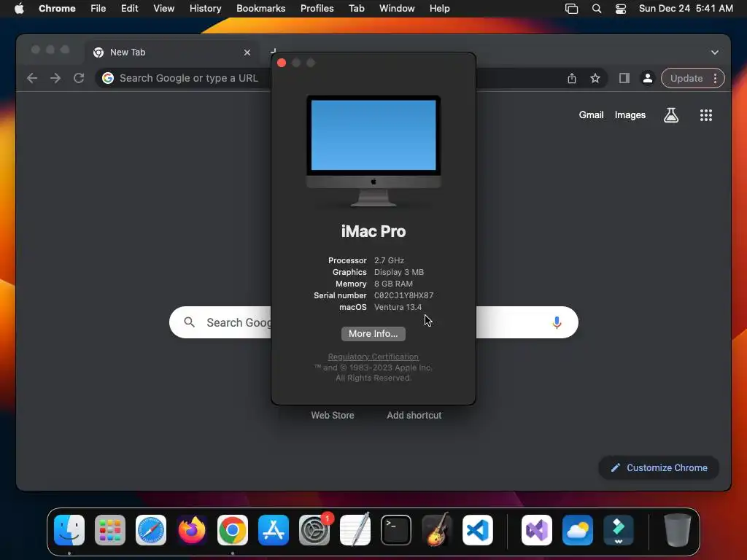Screen dimensions: 747x560
Task: Open the Bookmarks menu
Action: click(x=261, y=9)
